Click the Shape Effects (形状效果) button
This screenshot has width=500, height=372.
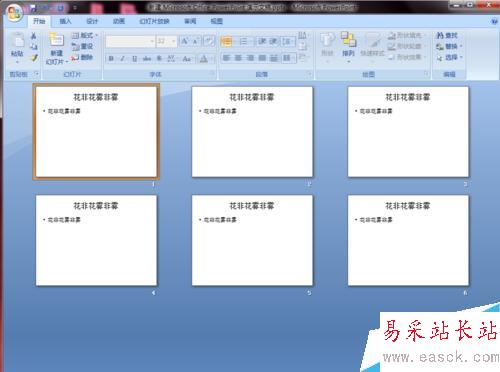tap(407, 57)
